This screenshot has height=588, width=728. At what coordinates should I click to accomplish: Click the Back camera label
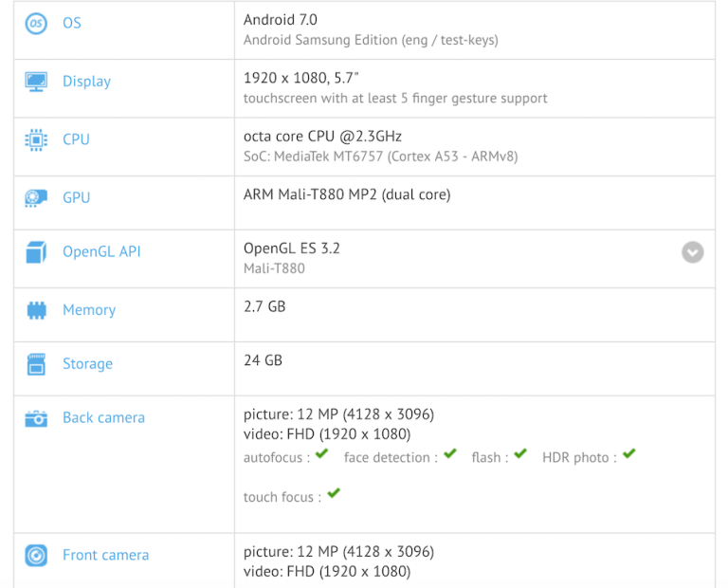(103, 418)
